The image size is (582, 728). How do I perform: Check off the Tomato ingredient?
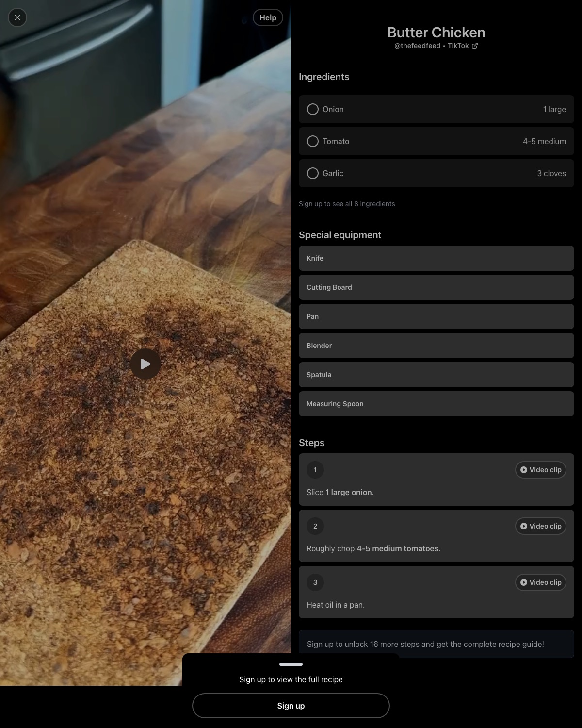coord(313,141)
